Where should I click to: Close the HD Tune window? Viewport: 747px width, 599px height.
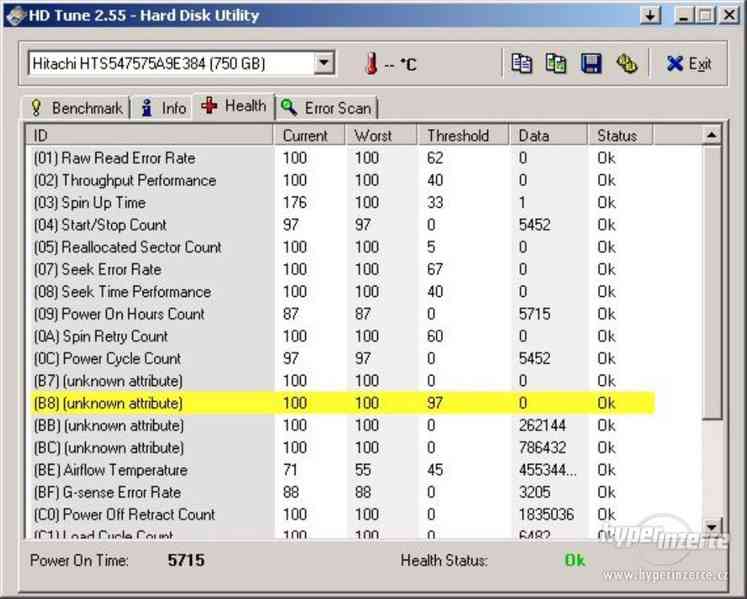[729, 15]
